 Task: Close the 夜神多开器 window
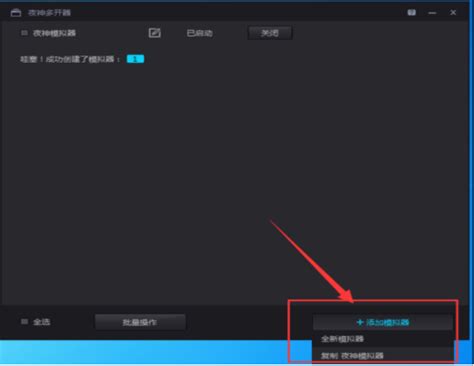(453, 13)
